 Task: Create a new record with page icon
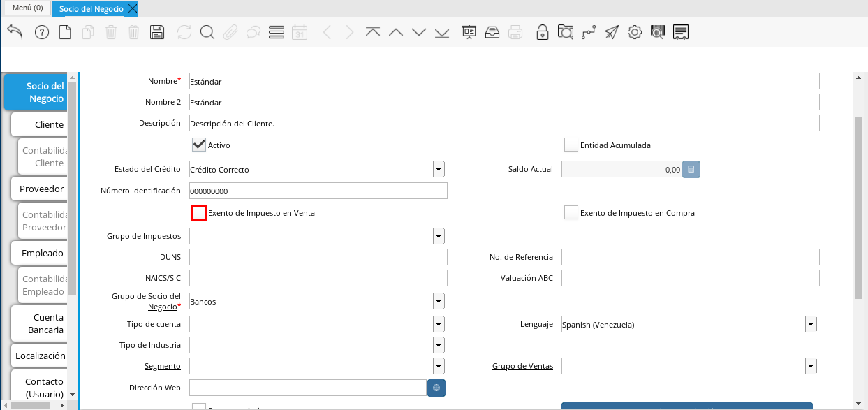65,32
